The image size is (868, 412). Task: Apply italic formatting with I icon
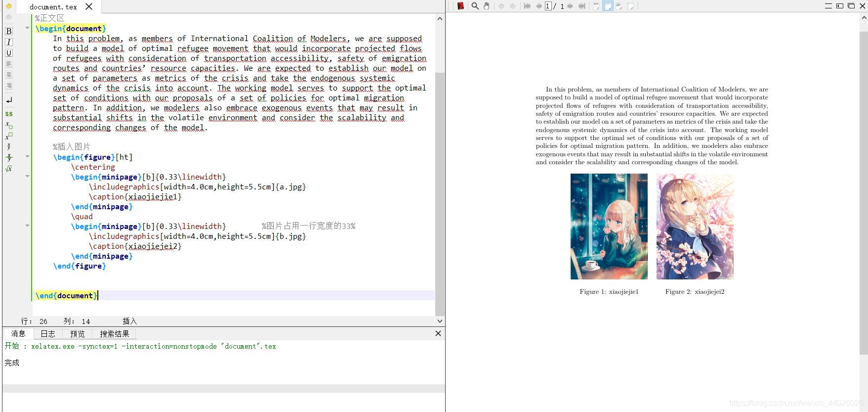coord(9,42)
